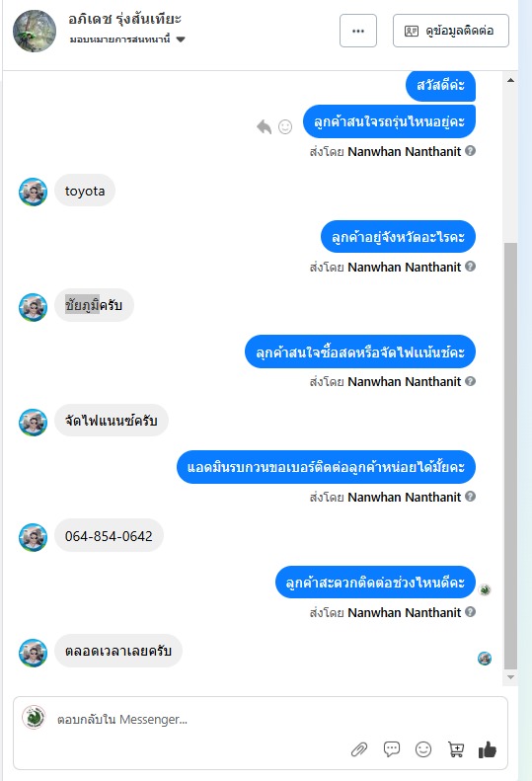Open saved replies speech bubble icon

click(x=392, y=748)
